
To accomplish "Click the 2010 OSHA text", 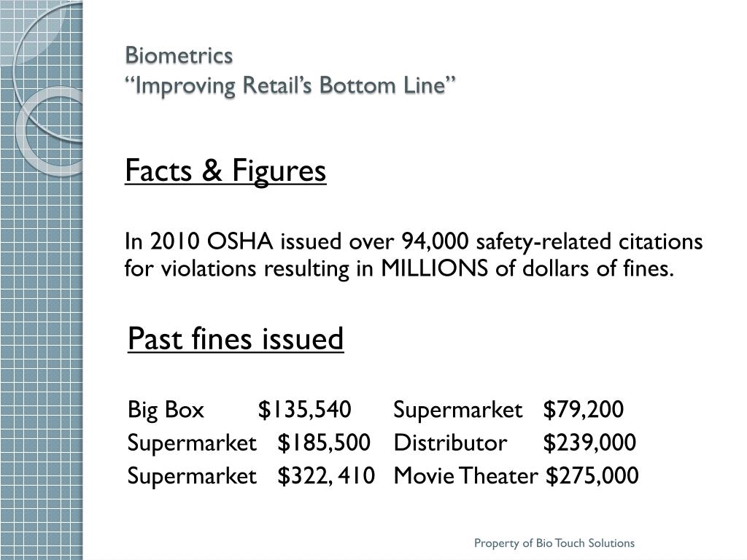I will (x=212, y=241).
